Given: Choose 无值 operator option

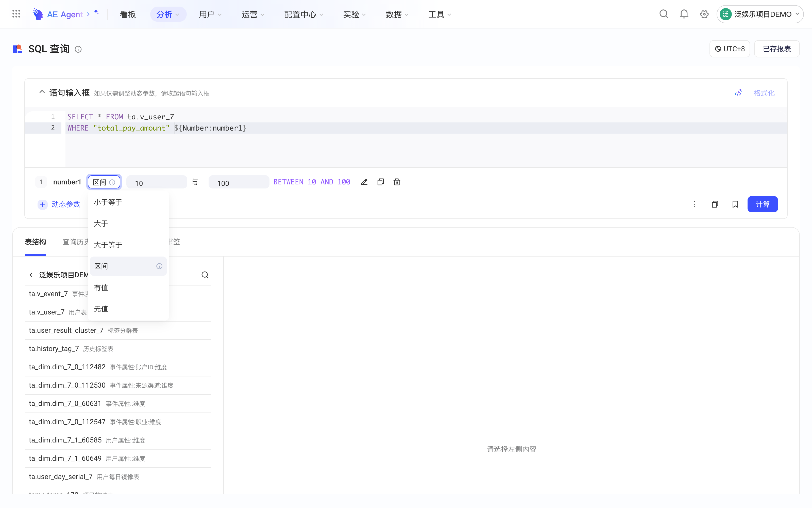Looking at the screenshot, I should (x=128, y=309).
